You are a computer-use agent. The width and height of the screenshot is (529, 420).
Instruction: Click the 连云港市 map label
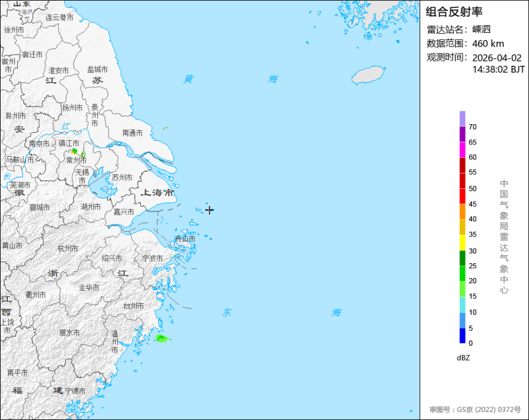[x=60, y=18]
